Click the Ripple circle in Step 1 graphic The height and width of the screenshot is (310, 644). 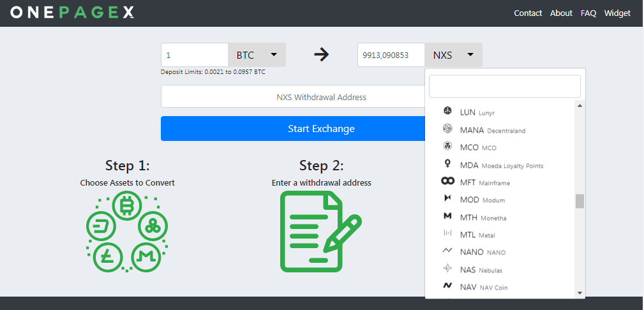point(153,226)
